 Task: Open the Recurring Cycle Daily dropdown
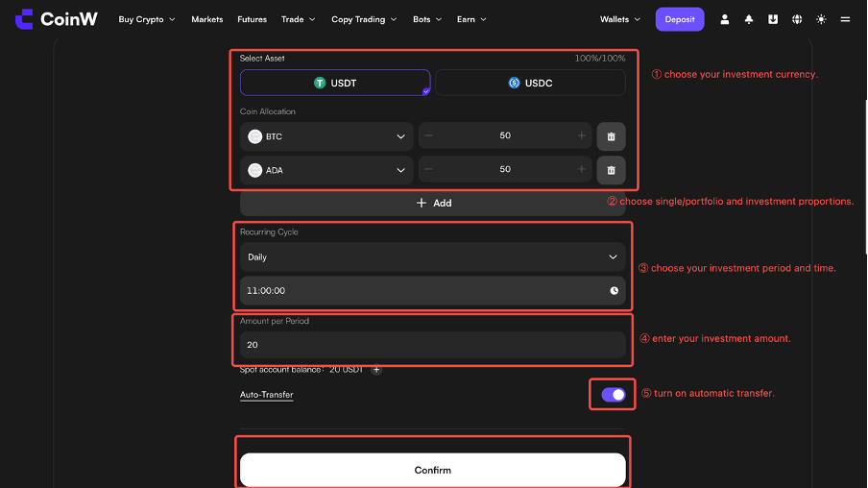point(433,257)
